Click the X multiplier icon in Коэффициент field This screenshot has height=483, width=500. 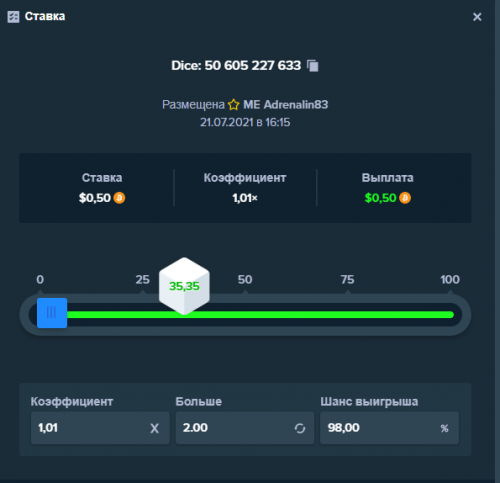pos(154,428)
